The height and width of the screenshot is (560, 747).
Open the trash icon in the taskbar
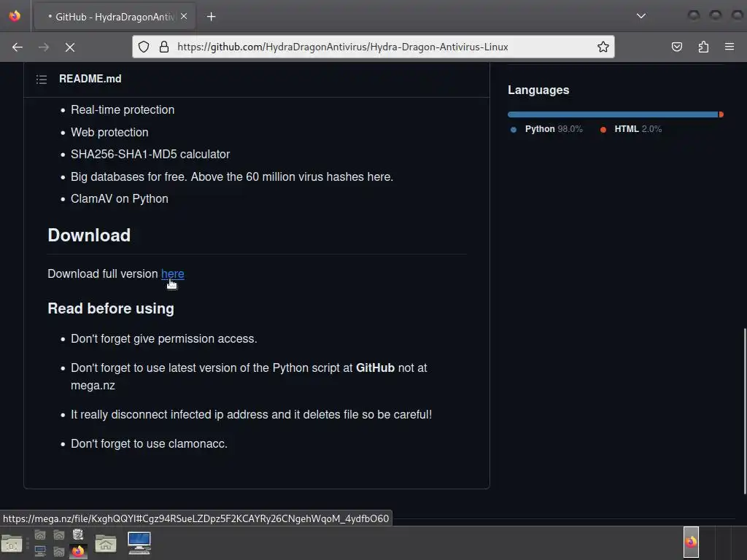click(77, 534)
